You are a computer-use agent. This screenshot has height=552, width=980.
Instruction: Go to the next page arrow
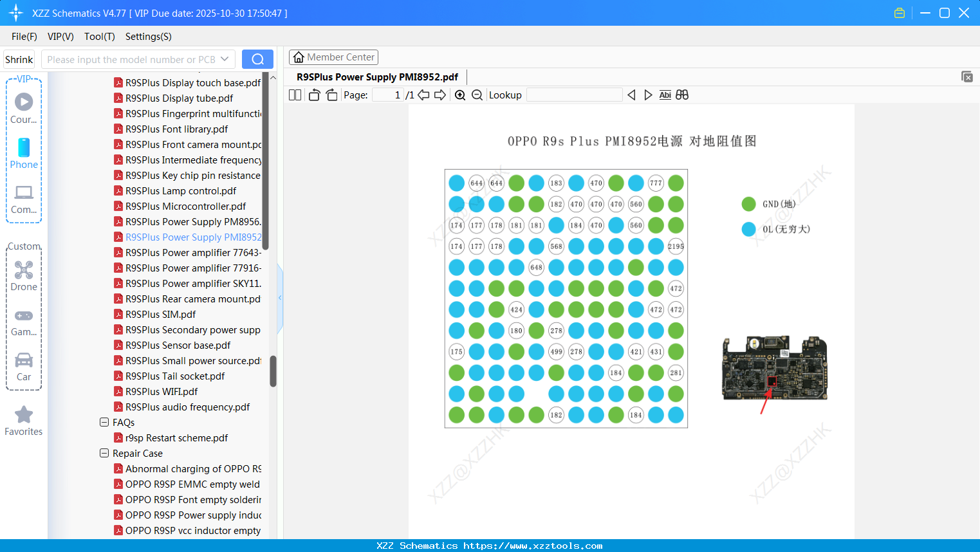click(440, 95)
